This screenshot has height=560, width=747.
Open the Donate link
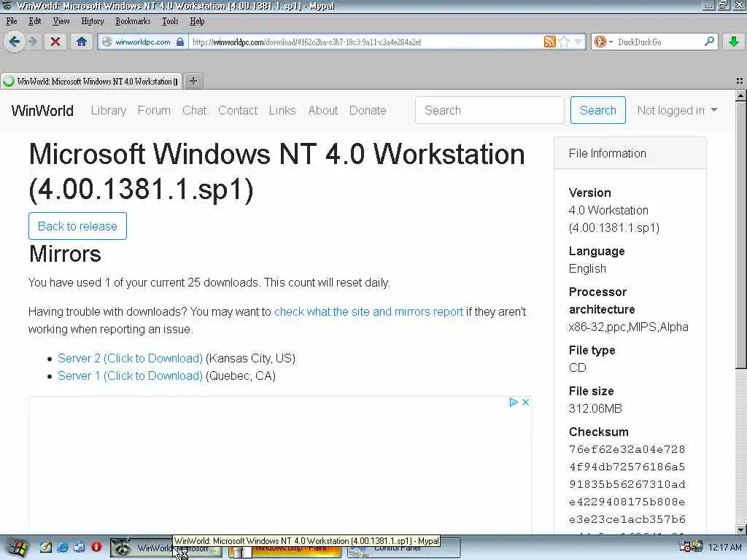[368, 111]
